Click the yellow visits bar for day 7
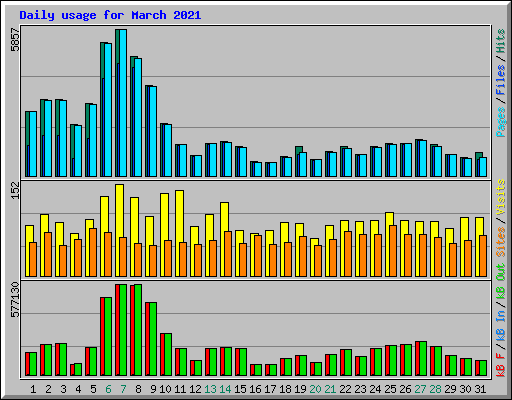Viewport: 512px width, 400px height. [x=119, y=230]
